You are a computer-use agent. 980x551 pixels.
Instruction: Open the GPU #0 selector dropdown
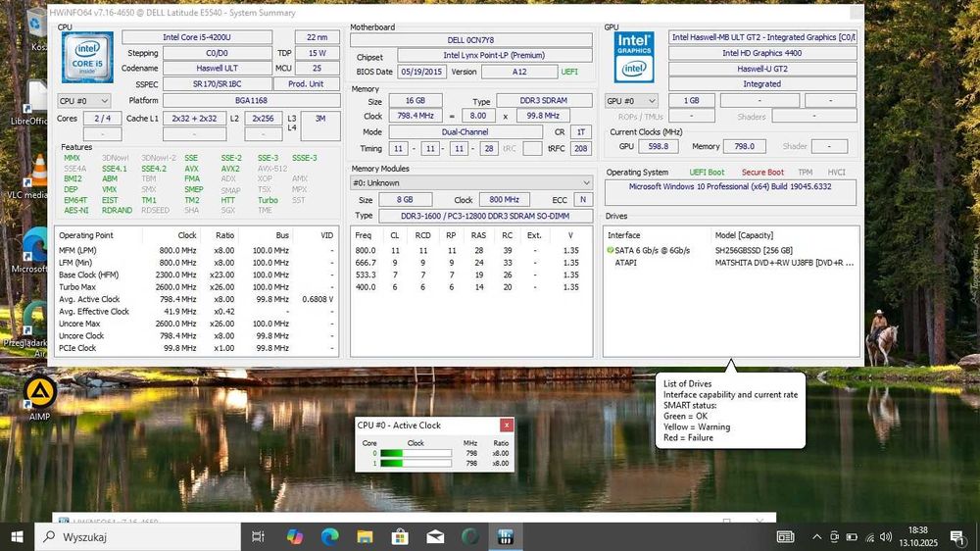(x=631, y=101)
